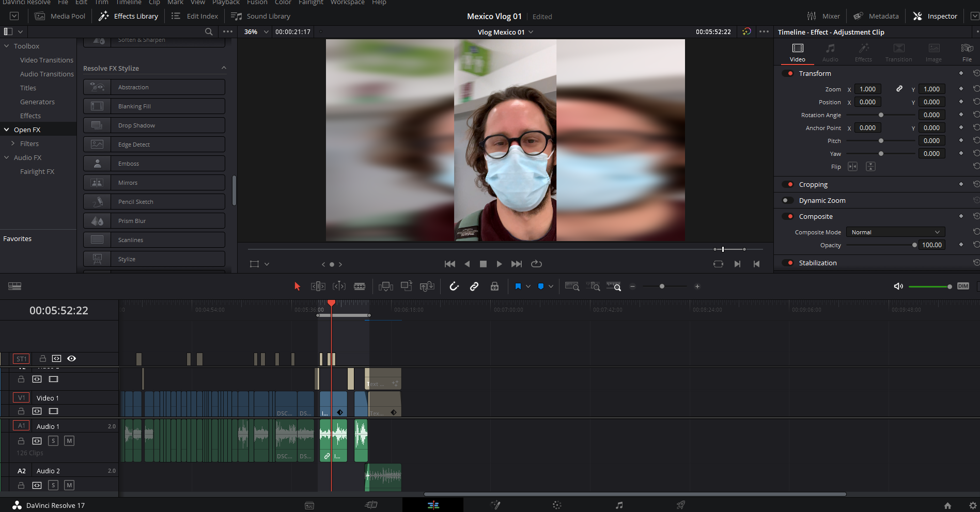Open the Fusion menu
Viewport: 980px width, 512px height.
tap(257, 3)
